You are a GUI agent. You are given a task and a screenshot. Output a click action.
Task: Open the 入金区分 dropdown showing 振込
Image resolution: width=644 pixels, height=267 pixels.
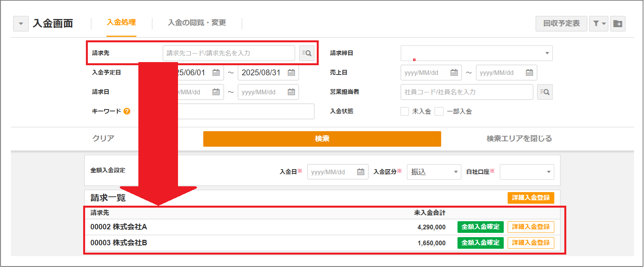point(434,172)
